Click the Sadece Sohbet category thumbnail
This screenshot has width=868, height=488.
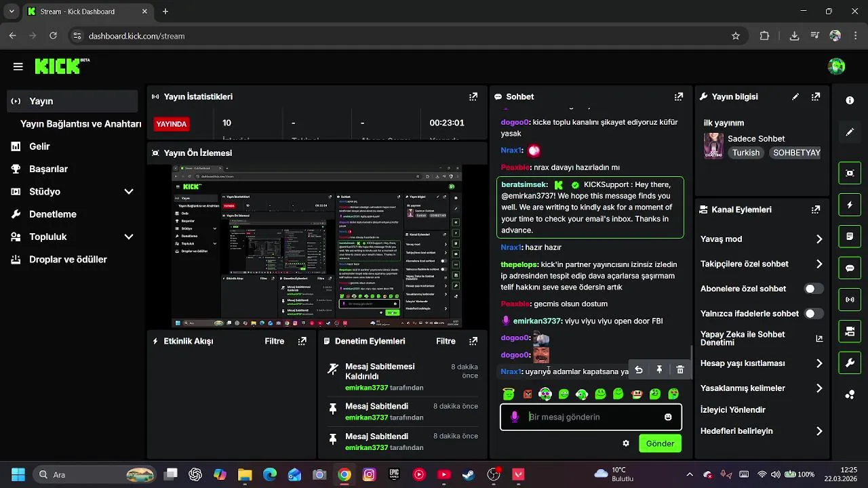[x=713, y=146]
